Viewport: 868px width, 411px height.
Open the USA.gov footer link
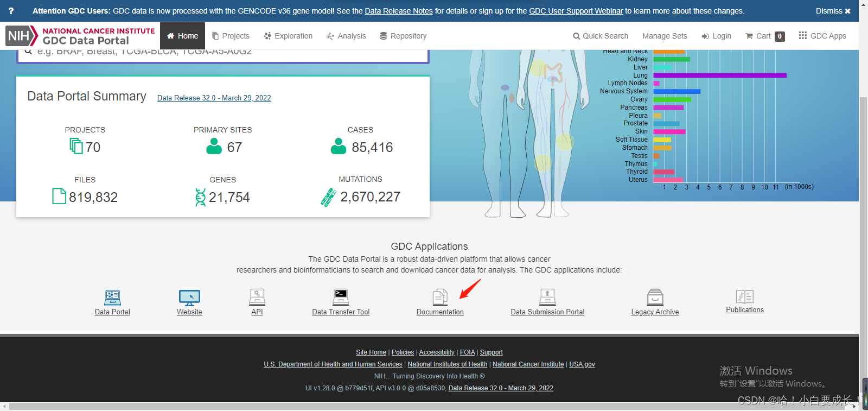[x=582, y=364]
